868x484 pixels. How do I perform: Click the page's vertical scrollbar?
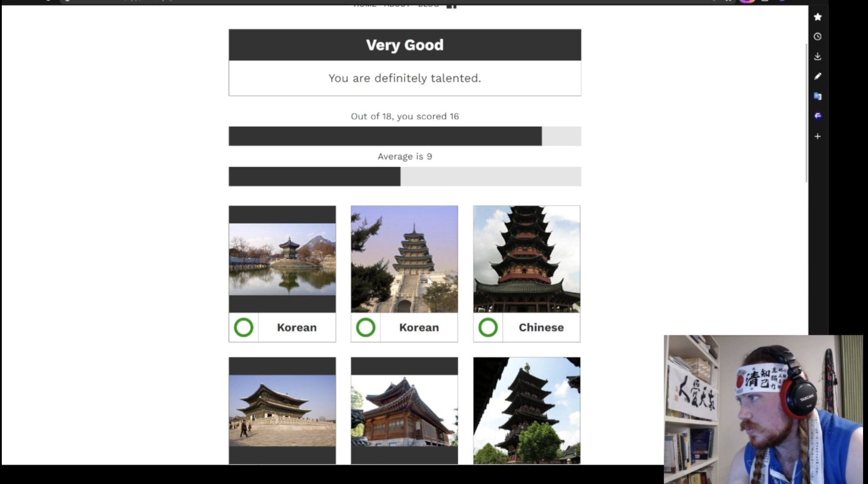[807, 112]
